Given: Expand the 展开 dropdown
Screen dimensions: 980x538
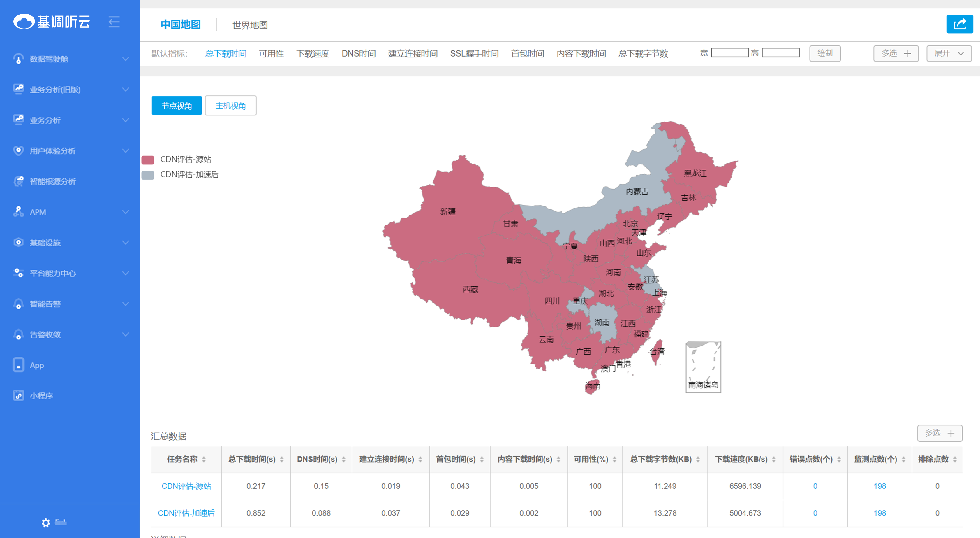Looking at the screenshot, I should coord(949,53).
